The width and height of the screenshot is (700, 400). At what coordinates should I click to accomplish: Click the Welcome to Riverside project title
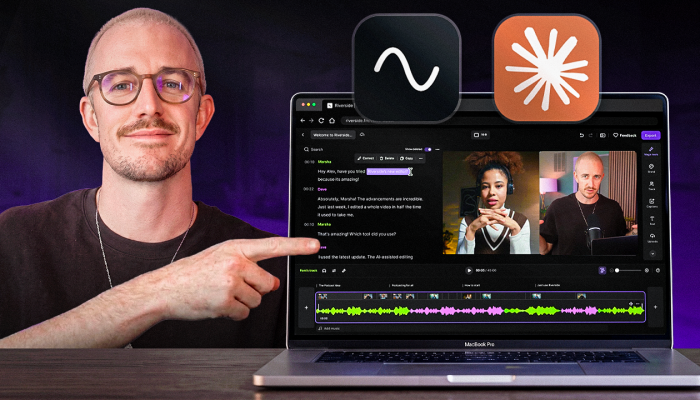tap(333, 135)
